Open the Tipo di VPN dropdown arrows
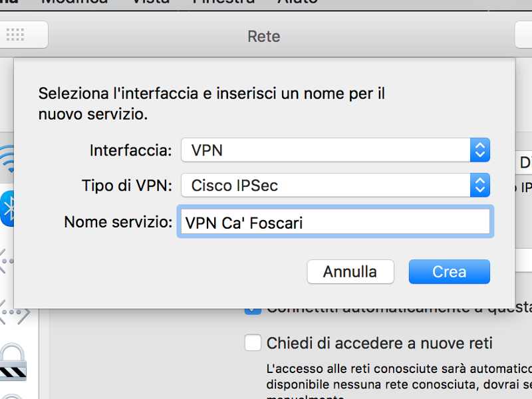This screenshot has width=532, height=399. tap(479, 186)
